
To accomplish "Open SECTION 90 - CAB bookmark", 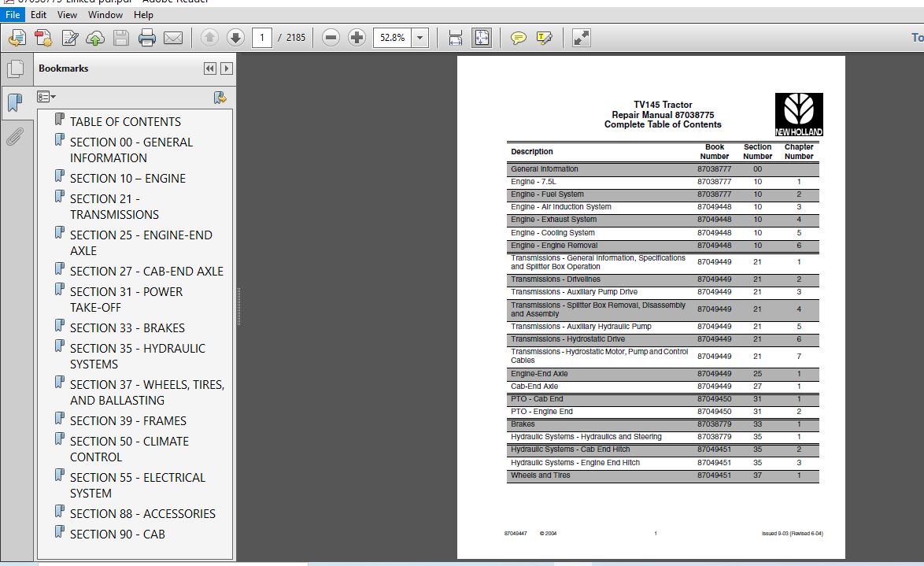I will (117, 534).
